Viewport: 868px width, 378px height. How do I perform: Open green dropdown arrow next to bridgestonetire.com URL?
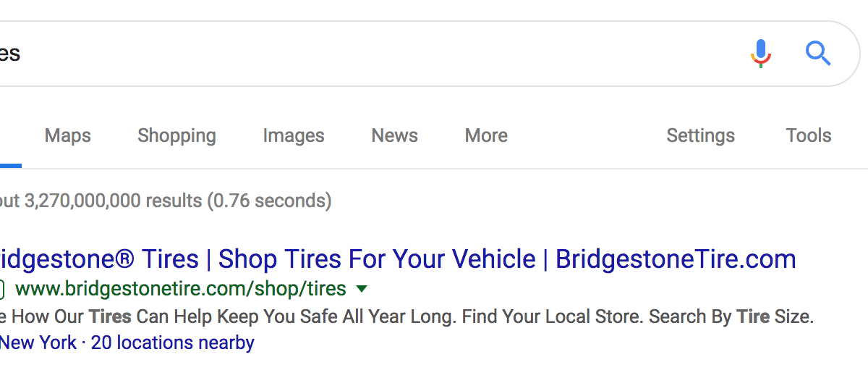(362, 290)
